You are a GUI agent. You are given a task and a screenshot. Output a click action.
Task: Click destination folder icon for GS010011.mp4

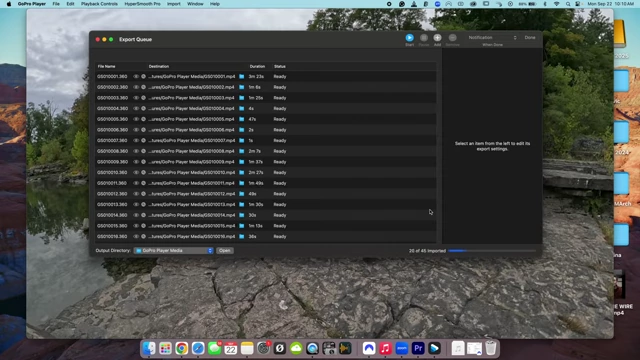[242, 183]
